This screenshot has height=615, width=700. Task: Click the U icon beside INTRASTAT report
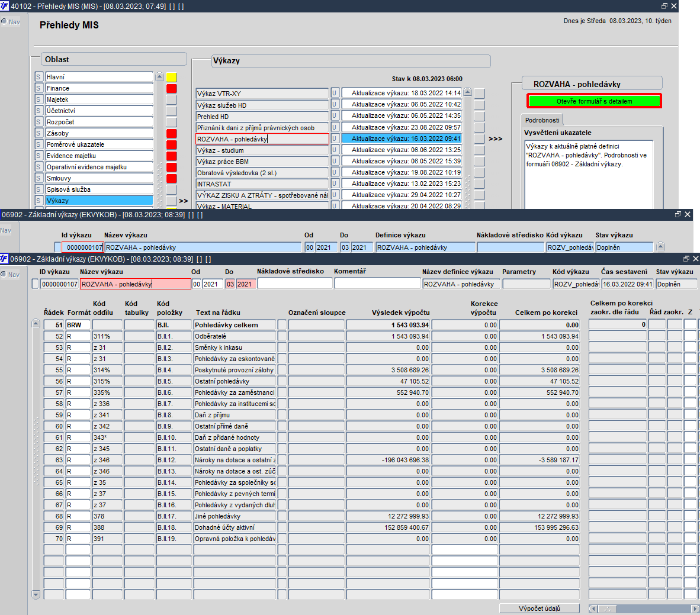pos(335,183)
